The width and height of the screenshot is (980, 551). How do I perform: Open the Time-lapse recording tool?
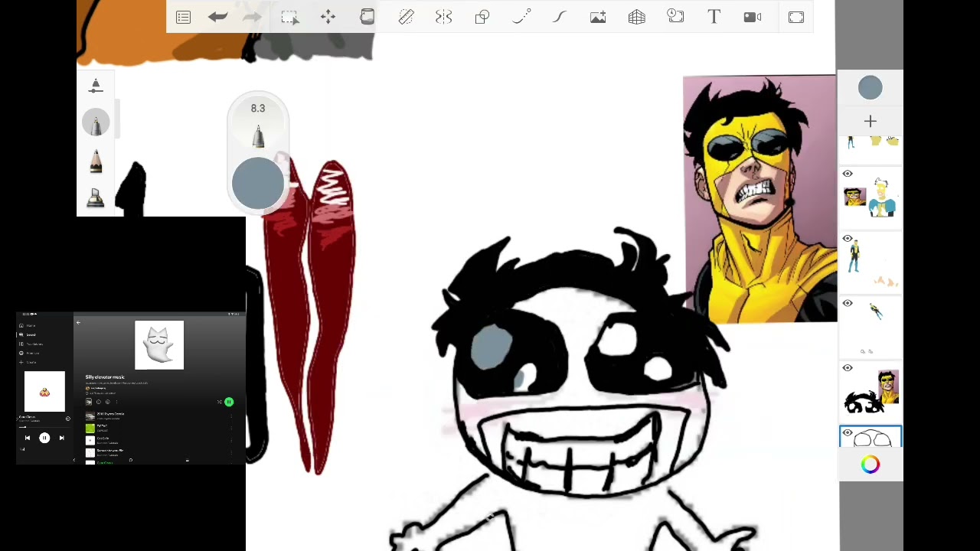675,17
